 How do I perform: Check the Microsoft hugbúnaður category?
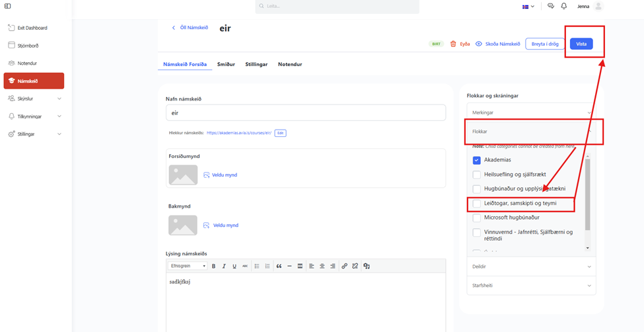(476, 218)
